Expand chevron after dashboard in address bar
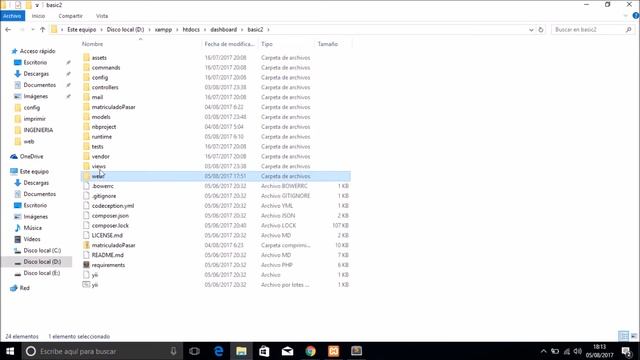640x360 pixels. tap(242, 30)
